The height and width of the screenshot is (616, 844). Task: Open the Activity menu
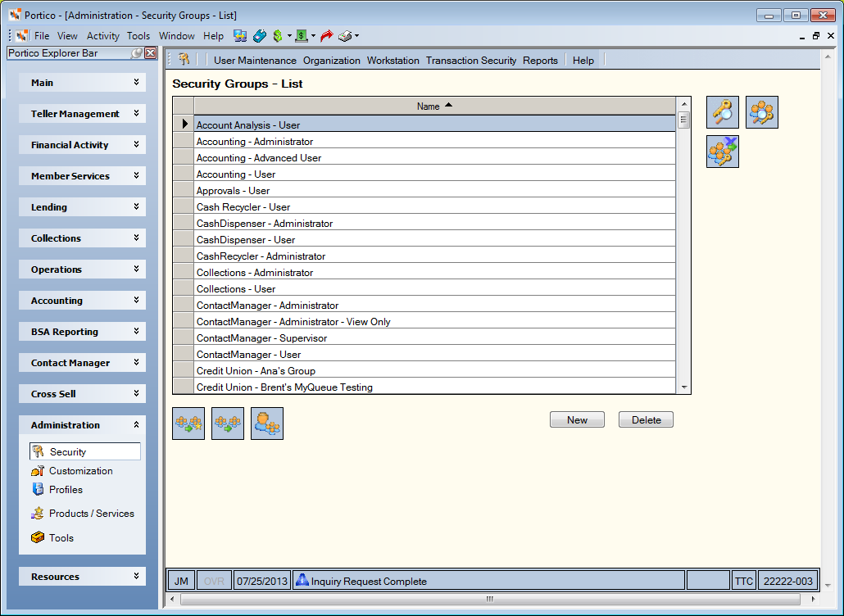102,36
